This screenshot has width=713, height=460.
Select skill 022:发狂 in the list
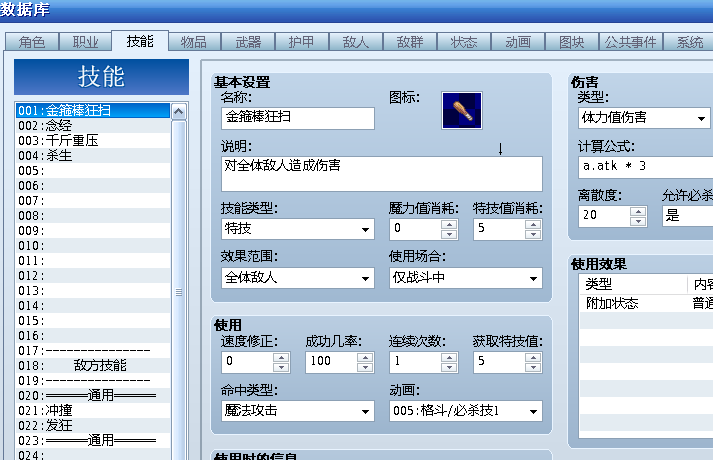pos(93,425)
